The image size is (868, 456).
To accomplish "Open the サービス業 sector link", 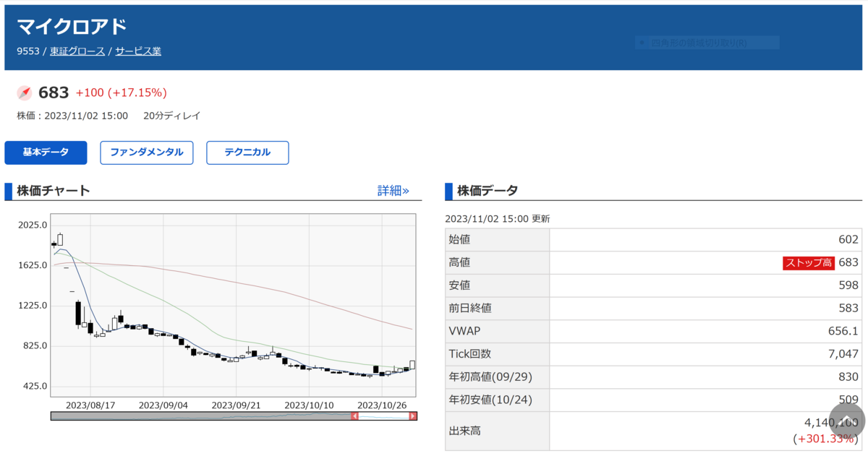I will point(138,51).
